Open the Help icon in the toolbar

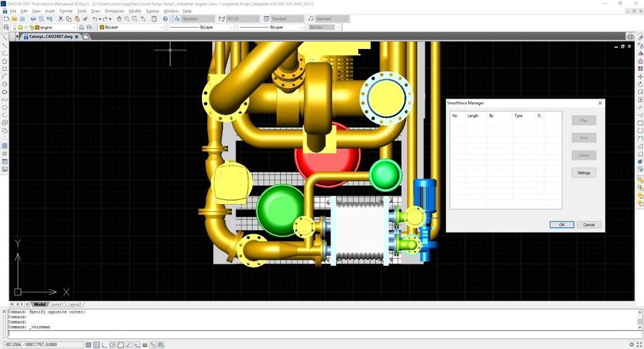(165, 19)
